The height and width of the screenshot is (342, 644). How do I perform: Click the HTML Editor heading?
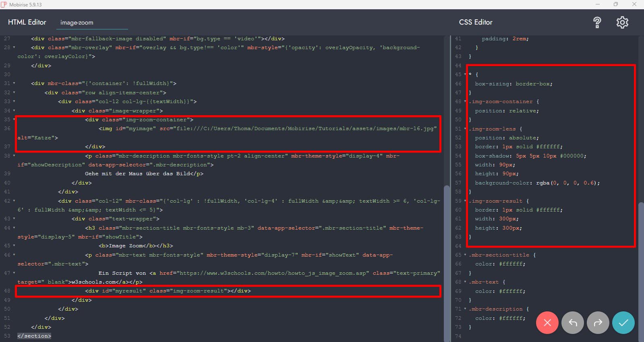pos(27,22)
